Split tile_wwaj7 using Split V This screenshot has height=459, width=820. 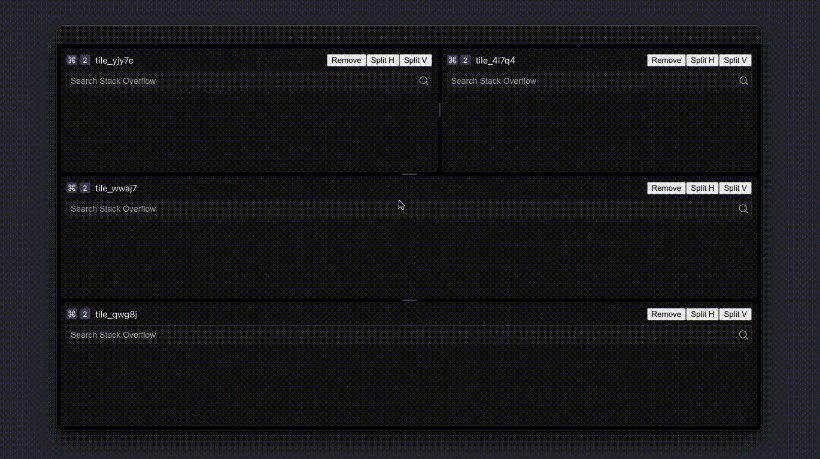(735, 188)
